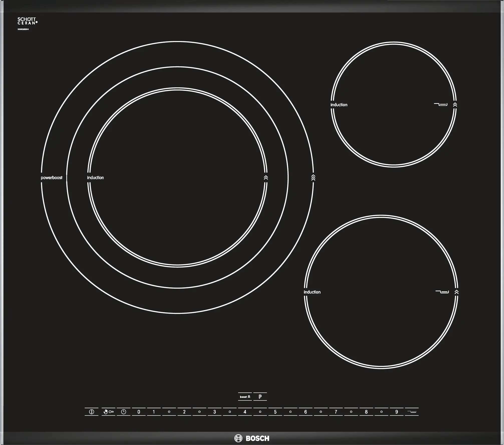504x445 pixels.
Task: Tap the frying pan sensor icon in control strip
Action: tap(412, 412)
